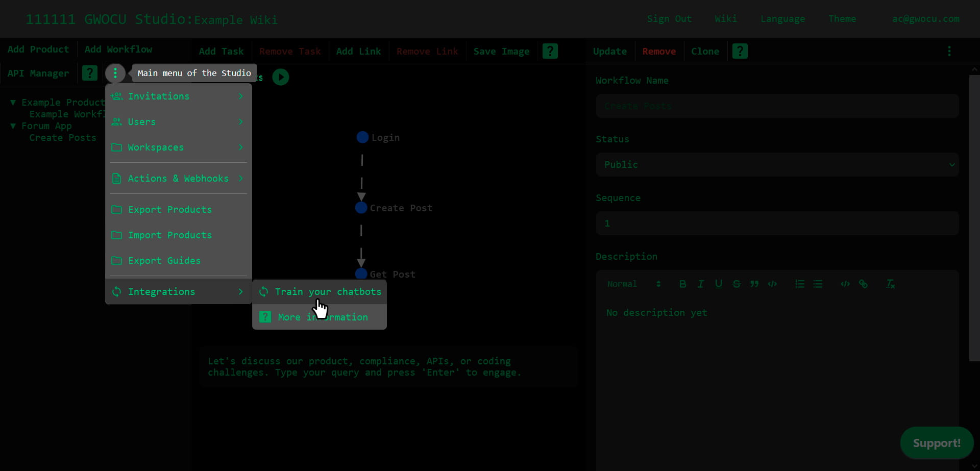The width and height of the screenshot is (980, 471).
Task: Open the API Manager
Action: coord(38,73)
